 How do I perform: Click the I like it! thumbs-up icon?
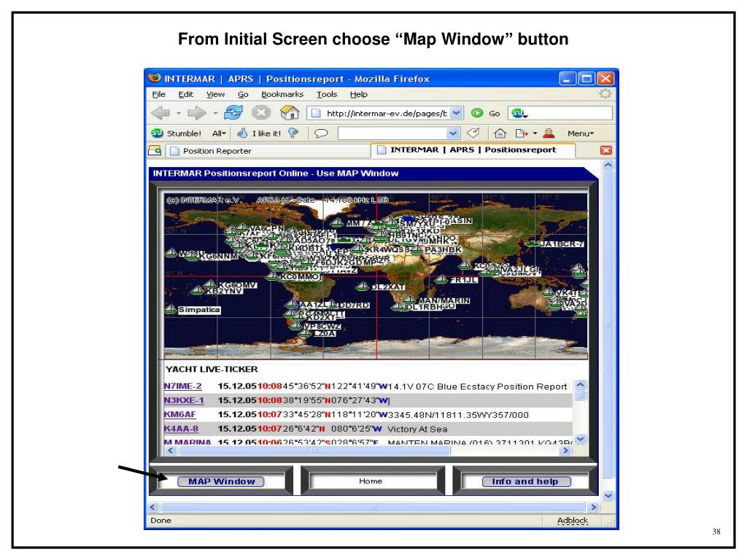coord(242,133)
